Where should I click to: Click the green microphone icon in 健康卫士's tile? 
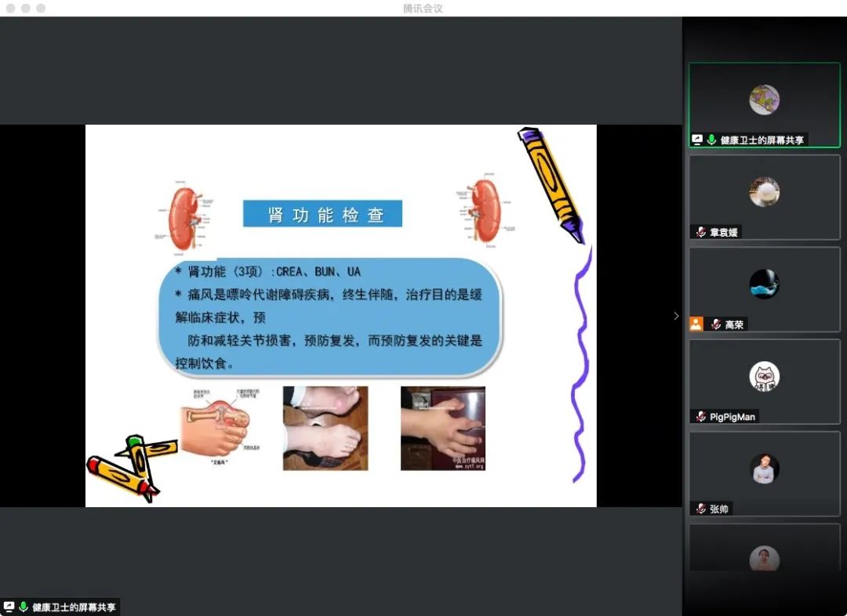tap(711, 140)
